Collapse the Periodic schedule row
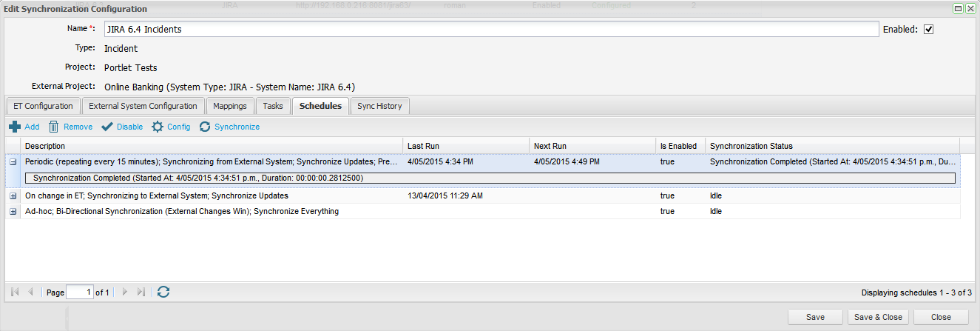The width and height of the screenshot is (980, 331). [13, 161]
